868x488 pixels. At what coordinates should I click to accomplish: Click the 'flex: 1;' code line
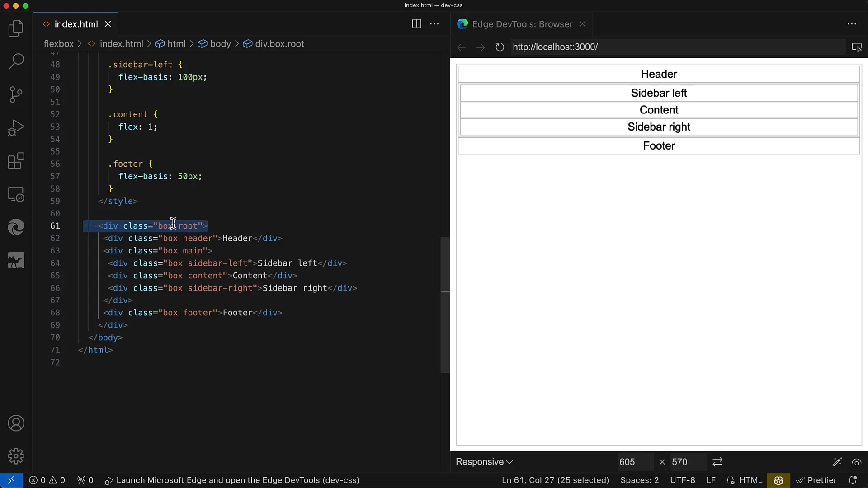tap(137, 127)
